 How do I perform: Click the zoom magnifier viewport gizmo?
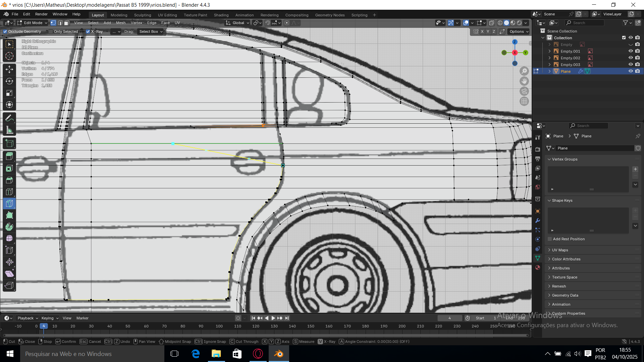click(524, 71)
